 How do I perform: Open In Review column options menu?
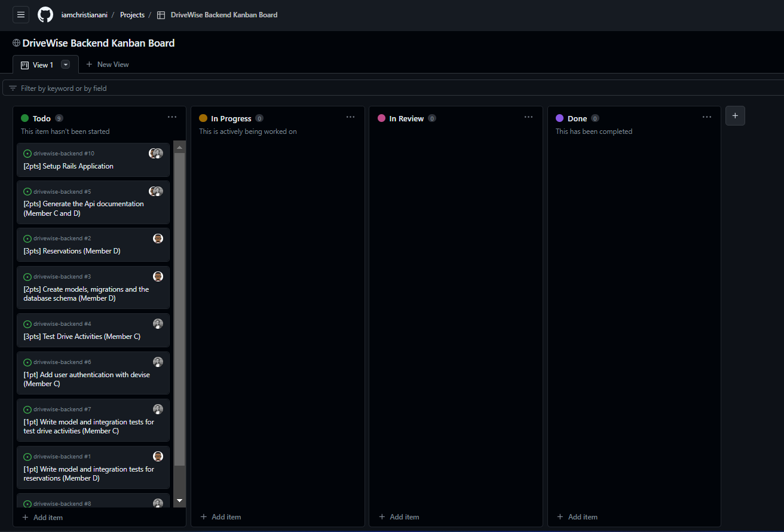coord(528,117)
